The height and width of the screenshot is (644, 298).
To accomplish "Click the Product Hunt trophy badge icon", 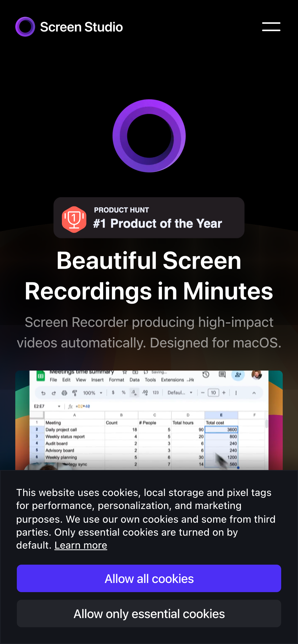I will pyautogui.click(x=74, y=219).
